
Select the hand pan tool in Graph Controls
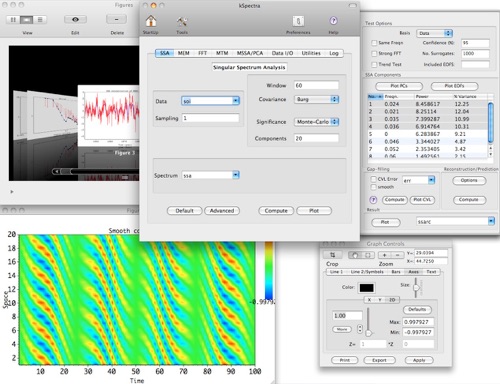click(x=355, y=255)
